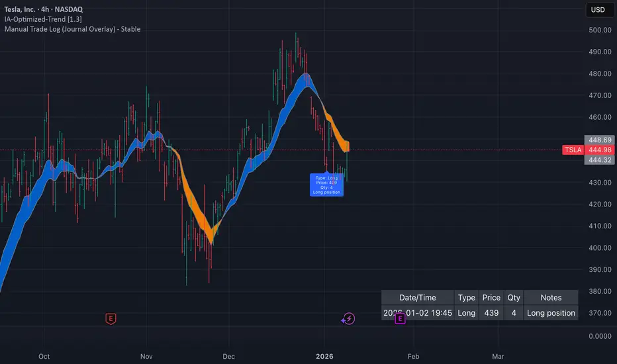Click the Date/Time table header

pos(418,298)
